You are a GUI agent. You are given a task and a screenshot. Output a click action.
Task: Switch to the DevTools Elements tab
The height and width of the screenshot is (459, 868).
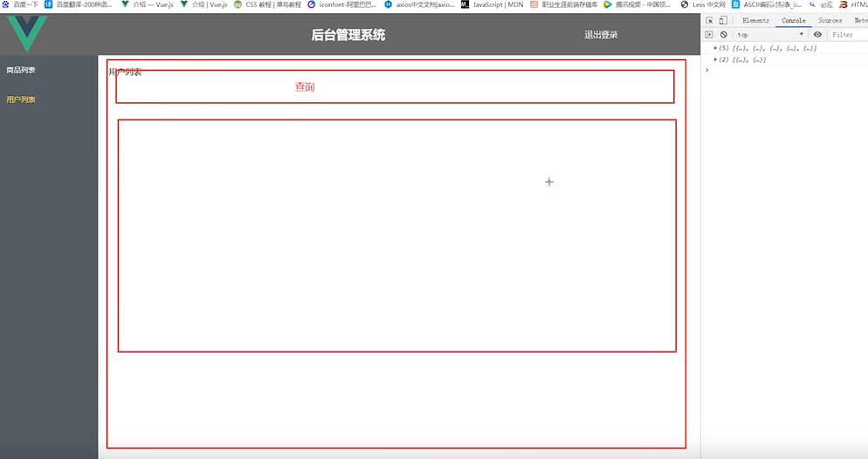pyautogui.click(x=755, y=20)
